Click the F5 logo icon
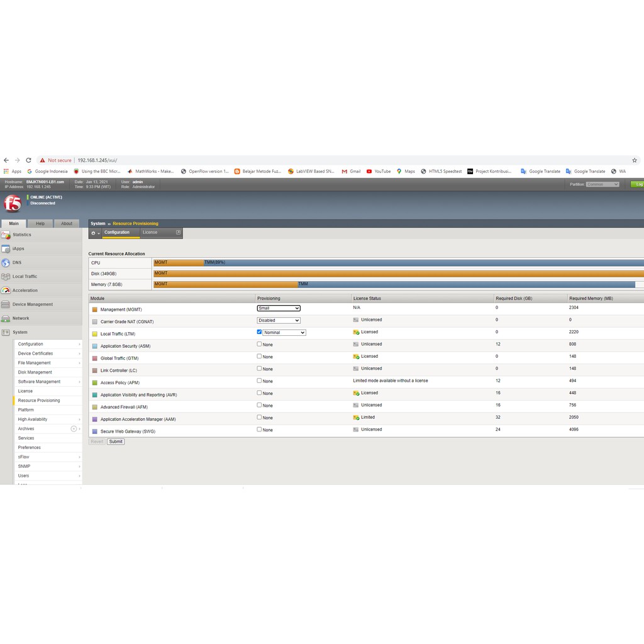The height and width of the screenshot is (644, 644). 13,203
